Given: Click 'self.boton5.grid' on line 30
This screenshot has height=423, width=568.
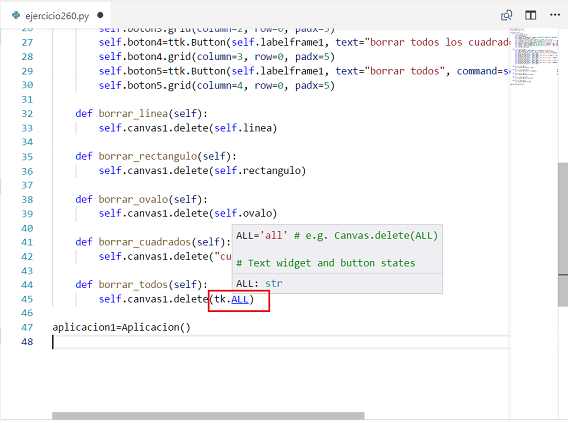Looking at the screenshot, I should pyautogui.click(x=145, y=85).
